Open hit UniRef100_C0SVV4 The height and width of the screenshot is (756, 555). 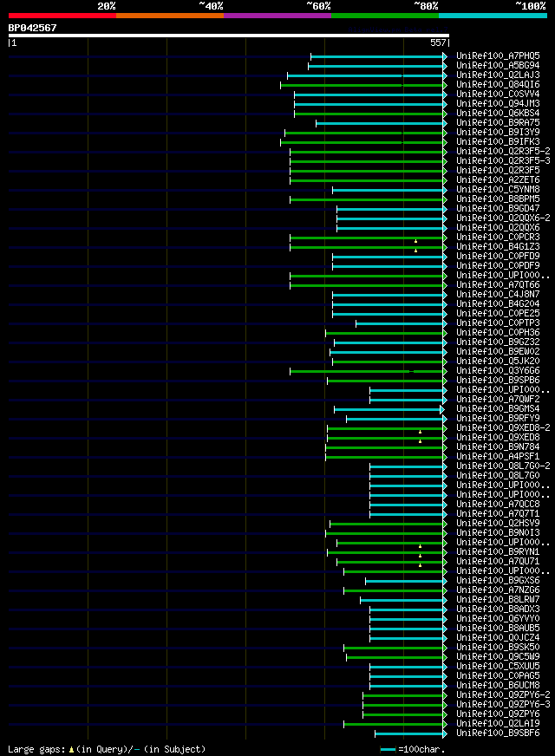(498, 94)
